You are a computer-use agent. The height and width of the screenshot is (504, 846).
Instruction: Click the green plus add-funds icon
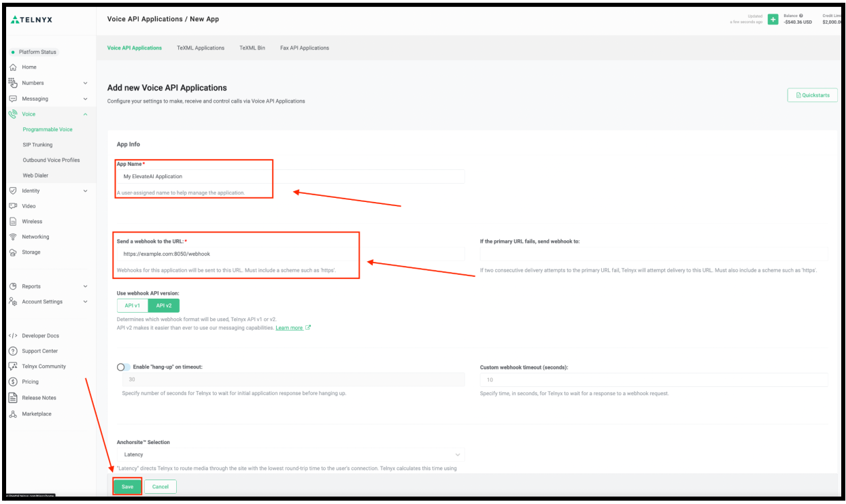773,19
